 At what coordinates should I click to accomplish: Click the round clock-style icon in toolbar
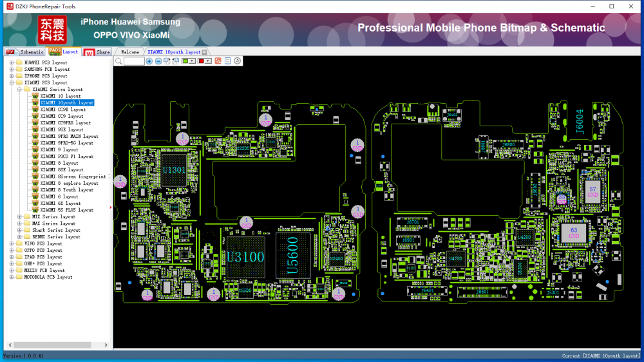click(x=238, y=61)
